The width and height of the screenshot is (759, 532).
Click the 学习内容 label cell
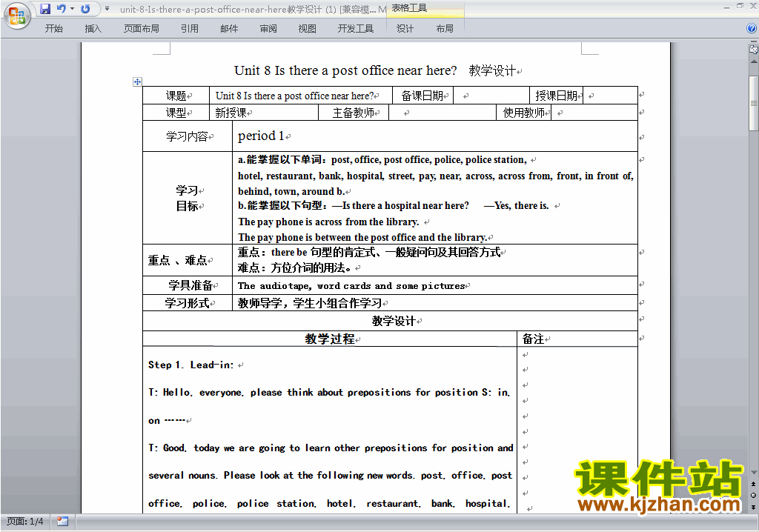[x=188, y=136]
